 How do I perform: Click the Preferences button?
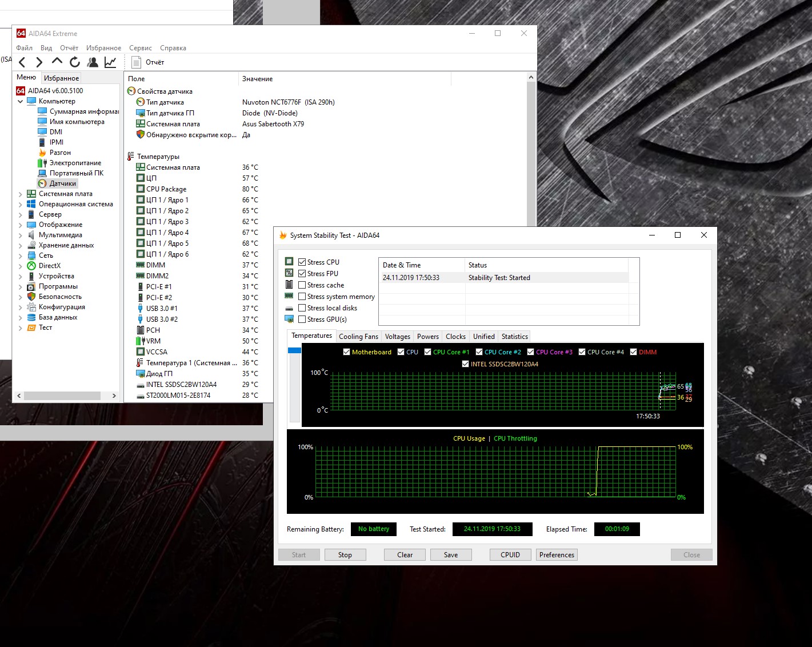click(557, 555)
